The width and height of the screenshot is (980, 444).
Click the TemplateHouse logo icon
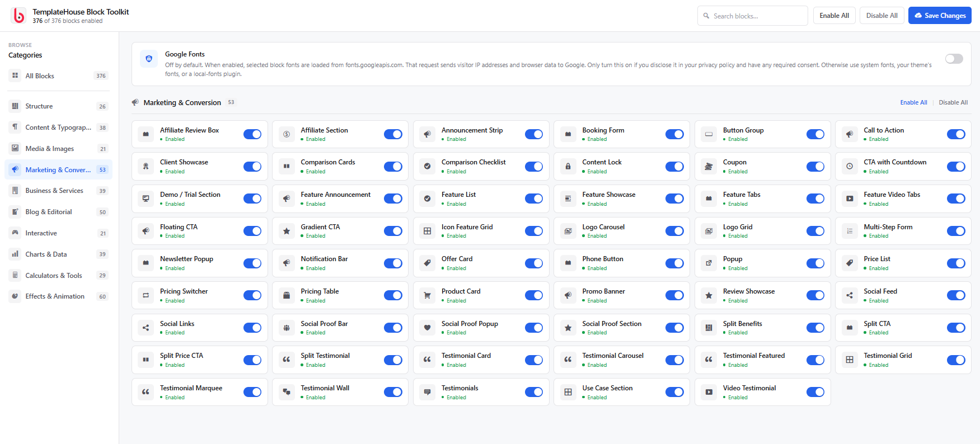(x=18, y=16)
